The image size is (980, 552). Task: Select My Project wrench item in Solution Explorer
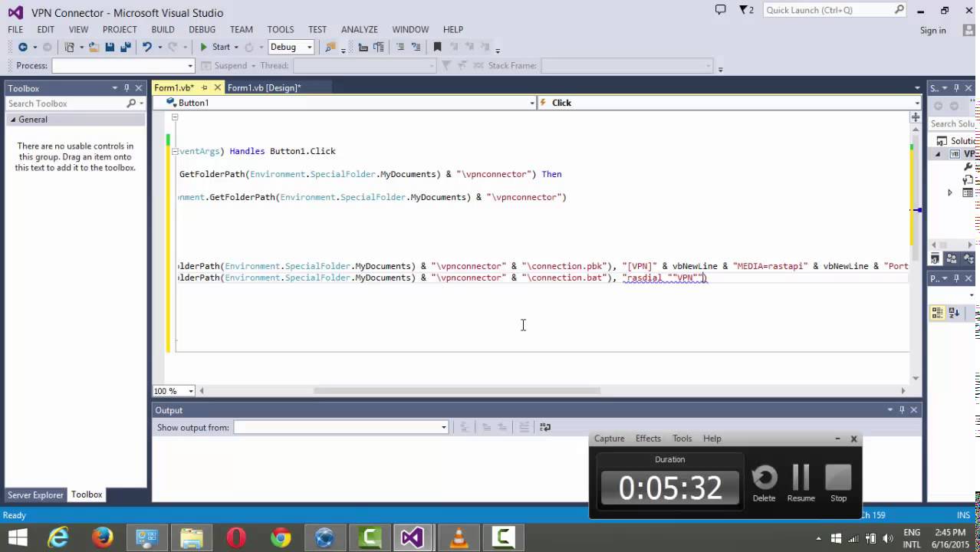968,166
